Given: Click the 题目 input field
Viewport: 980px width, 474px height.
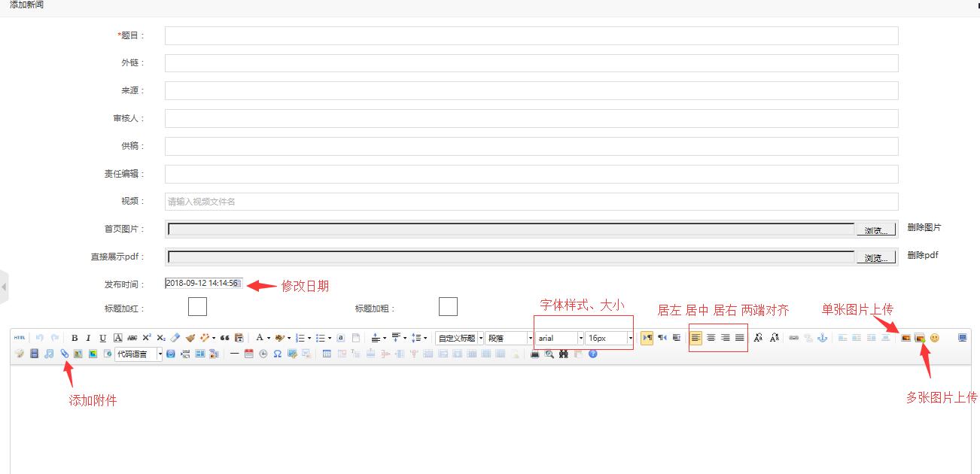Looking at the screenshot, I should [531, 36].
